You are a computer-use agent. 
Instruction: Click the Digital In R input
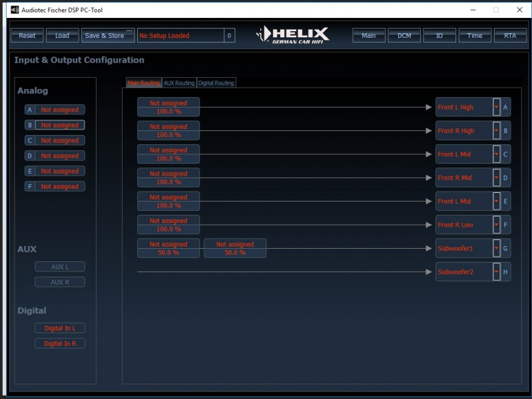[x=60, y=343]
